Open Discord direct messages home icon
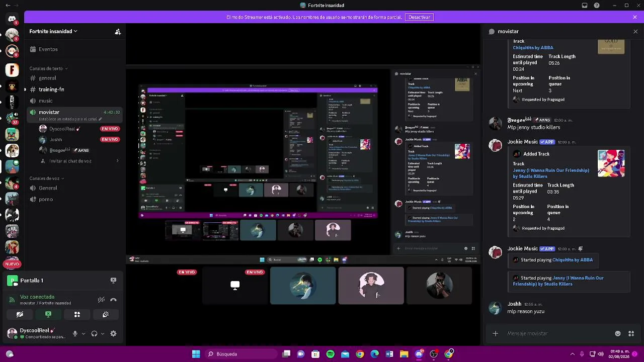This screenshot has height=362, width=644. 12,19
